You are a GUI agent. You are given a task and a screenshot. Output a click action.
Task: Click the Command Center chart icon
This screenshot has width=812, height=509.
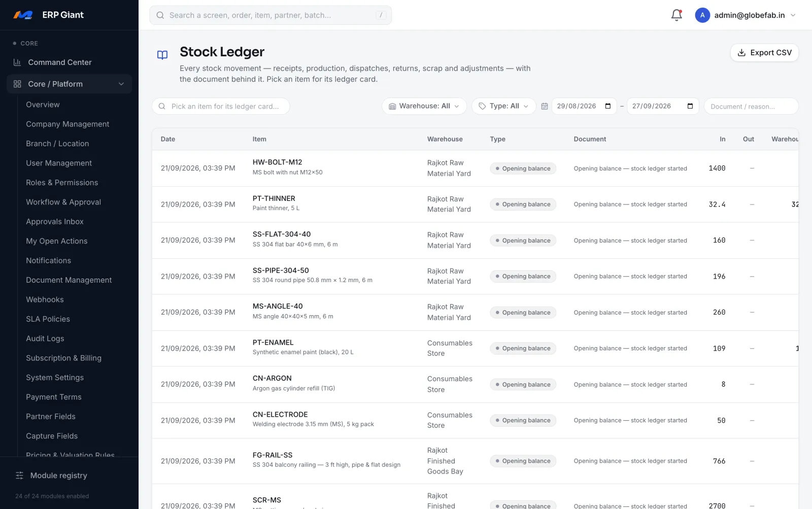[x=17, y=62]
